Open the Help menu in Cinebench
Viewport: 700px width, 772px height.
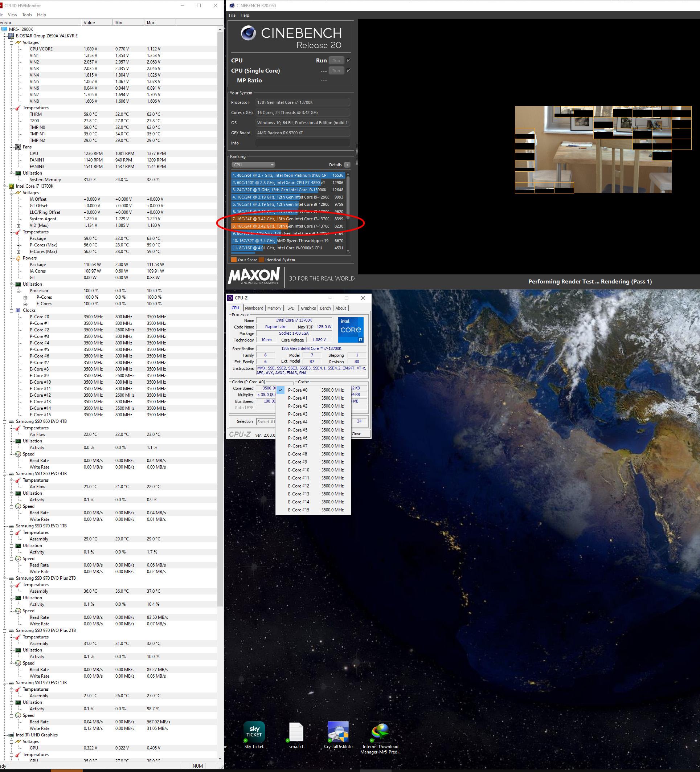click(245, 15)
